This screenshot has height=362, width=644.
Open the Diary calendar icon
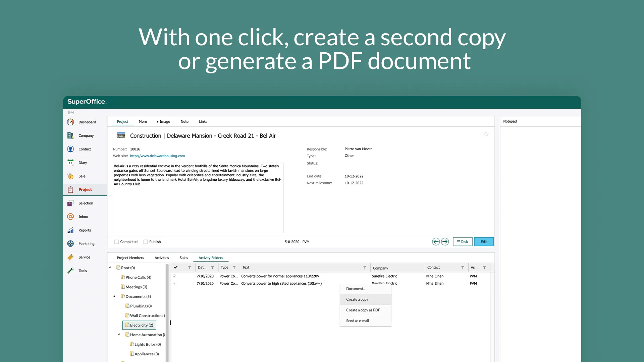pyautogui.click(x=70, y=163)
